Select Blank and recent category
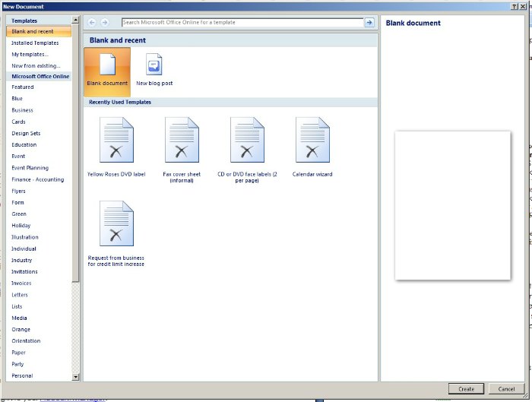The width and height of the screenshot is (532, 402). pyautogui.click(x=39, y=31)
